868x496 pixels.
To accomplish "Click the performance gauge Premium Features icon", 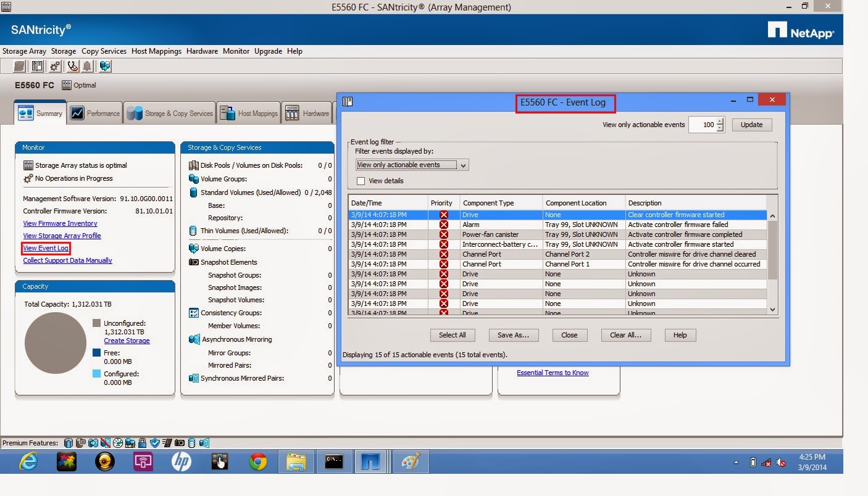I will click(117, 442).
